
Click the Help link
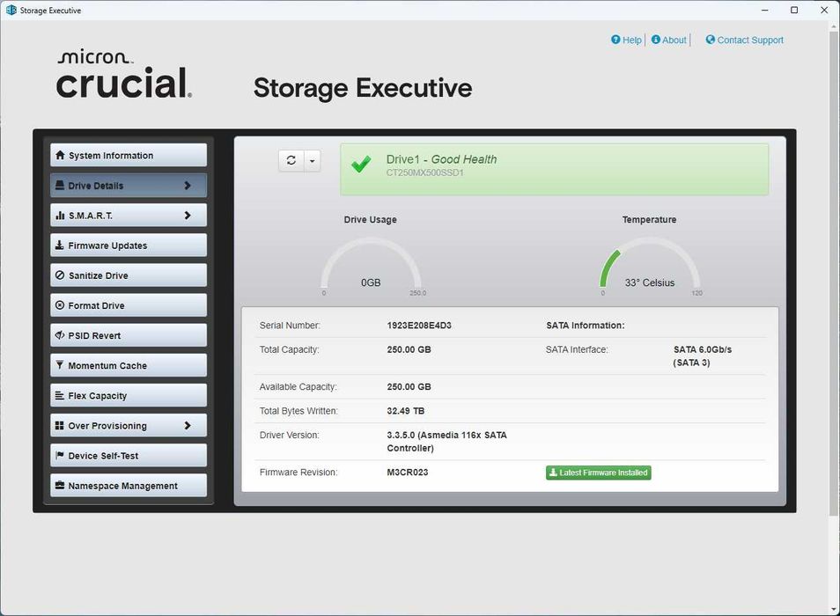tap(631, 40)
